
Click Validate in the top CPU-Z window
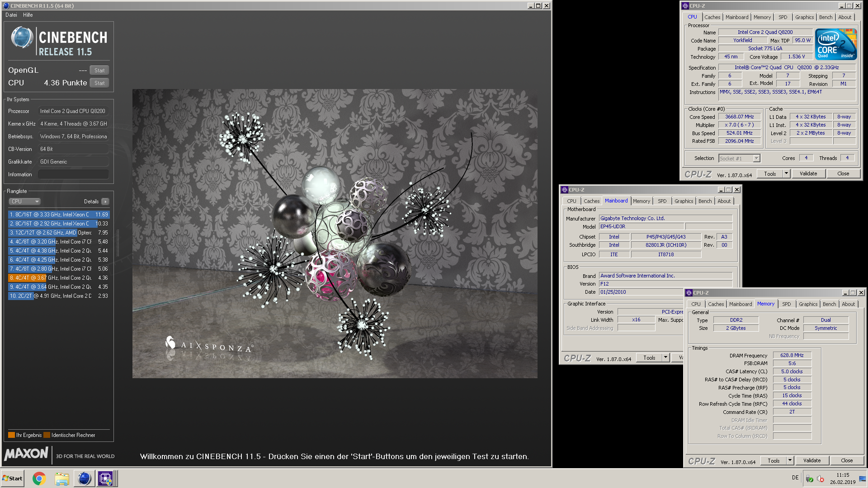click(x=808, y=174)
